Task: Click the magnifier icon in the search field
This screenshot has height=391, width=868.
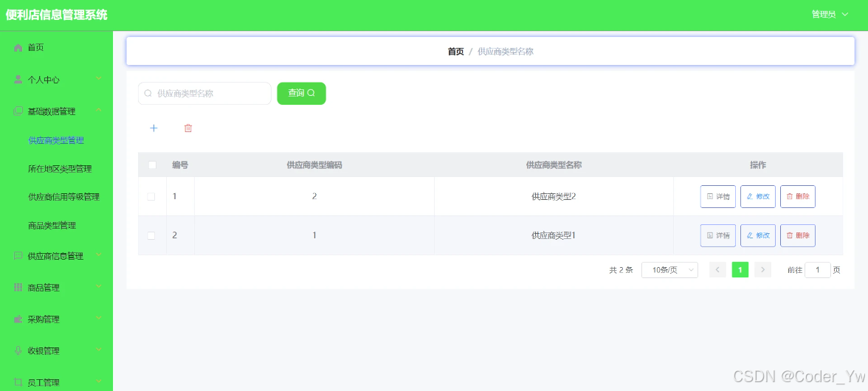Action: tap(148, 94)
